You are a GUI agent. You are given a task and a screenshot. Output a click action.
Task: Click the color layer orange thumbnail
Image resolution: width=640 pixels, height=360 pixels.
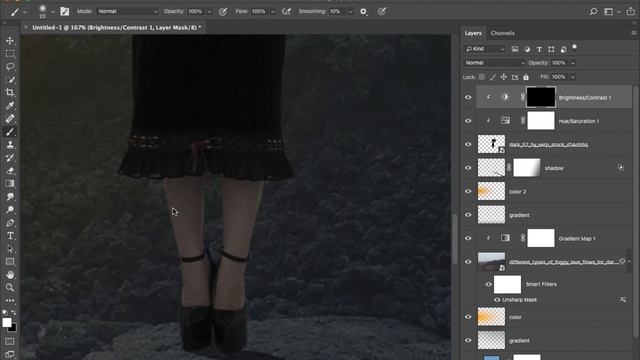tap(491, 317)
